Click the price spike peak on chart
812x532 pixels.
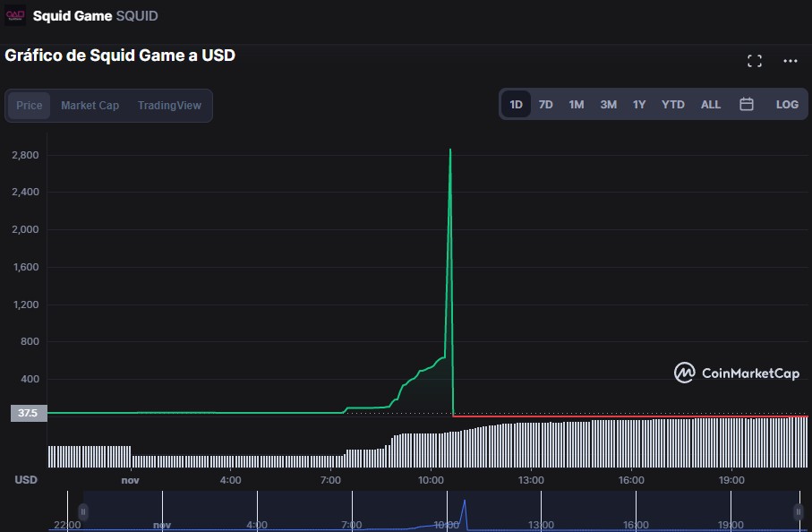(450, 150)
